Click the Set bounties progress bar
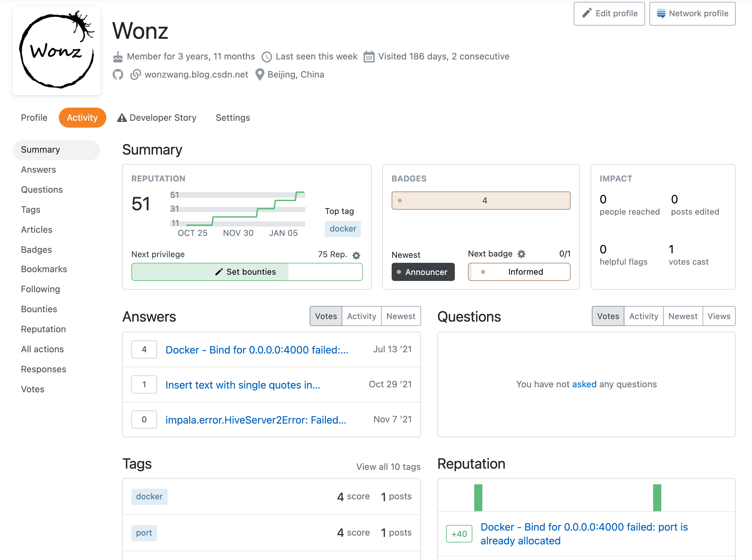Viewport: 752px width, 560px height. tap(247, 272)
